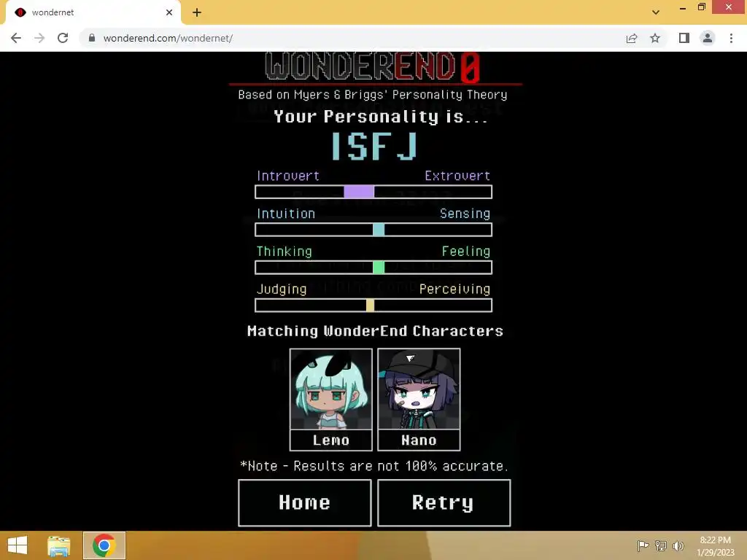The height and width of the screenshot is (560, 747).
Task: Click the Perceiving label
Action: [x=455, y=289]
